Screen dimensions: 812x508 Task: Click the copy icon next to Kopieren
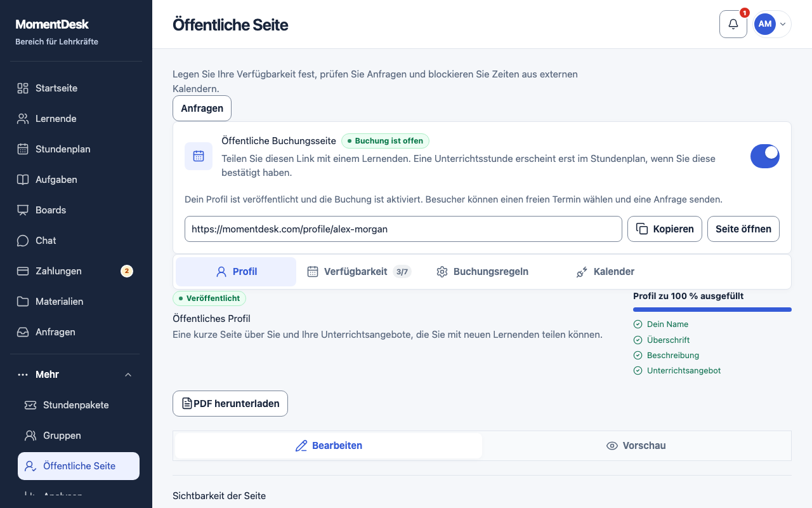coord(642,229)
